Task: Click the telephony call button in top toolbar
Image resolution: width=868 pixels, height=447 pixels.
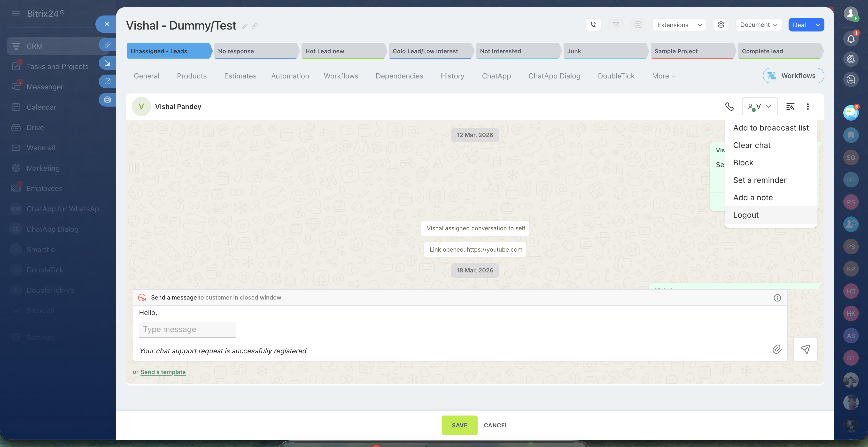Action: (593, 25)
